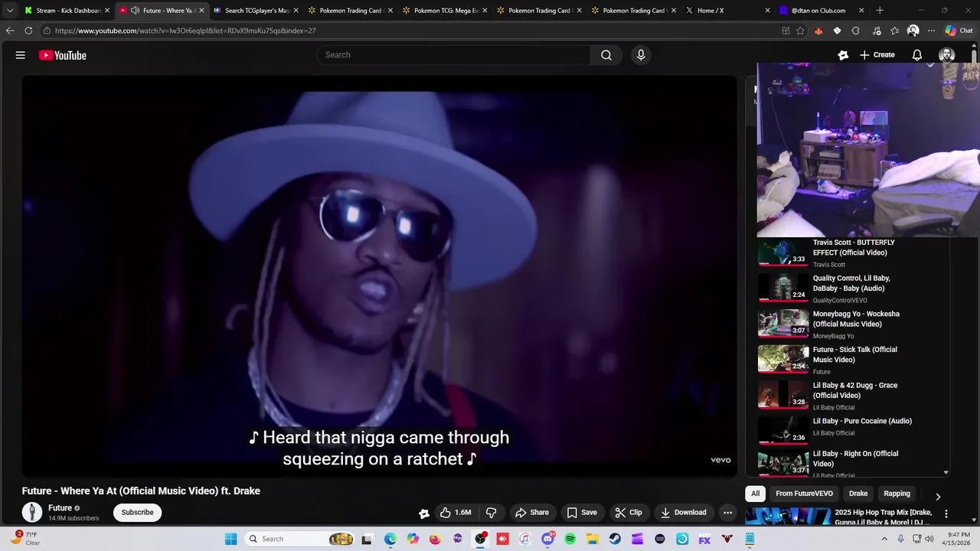Image resolution: width=980 pixels, height=551 pixels.
Task: Select the 'From FutureVEVO' chip
Action: [x=804, y=494]
